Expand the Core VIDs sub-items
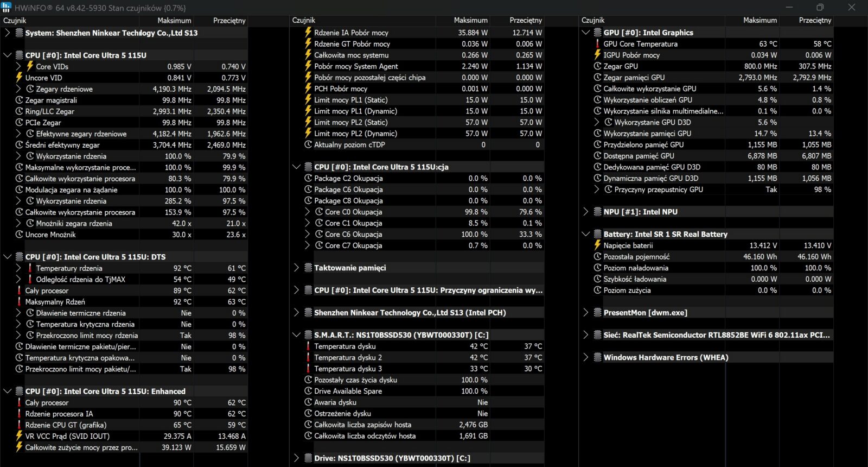868x467 pixels. coord(18,66)
